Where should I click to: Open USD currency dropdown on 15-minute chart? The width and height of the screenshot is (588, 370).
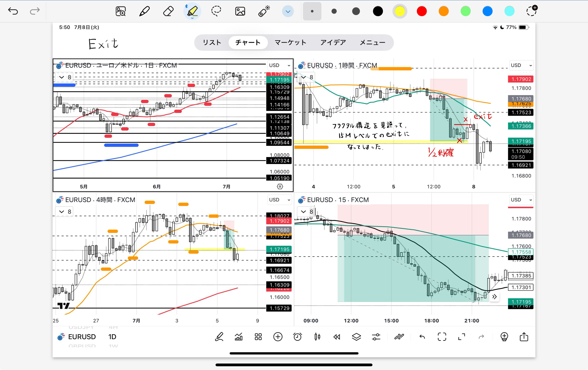coord(521,200)
